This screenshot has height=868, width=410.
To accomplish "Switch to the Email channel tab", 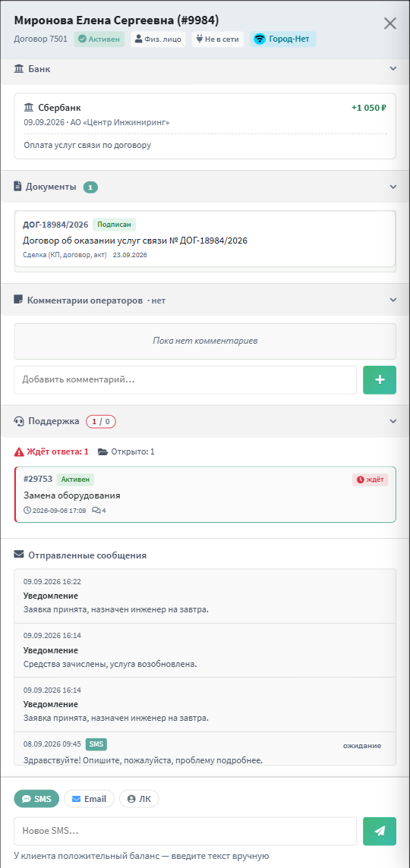I will pyautogui.click(x=89, y=799).
